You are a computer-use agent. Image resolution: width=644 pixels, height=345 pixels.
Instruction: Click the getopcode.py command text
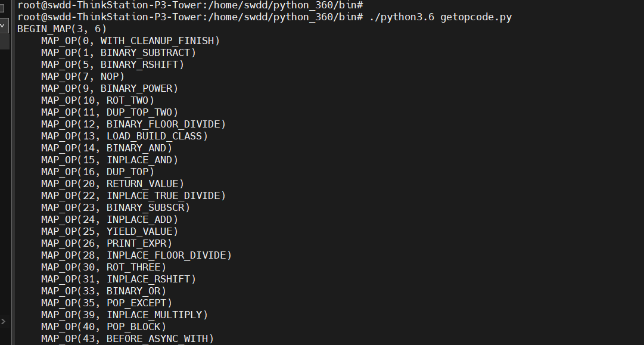476,17
